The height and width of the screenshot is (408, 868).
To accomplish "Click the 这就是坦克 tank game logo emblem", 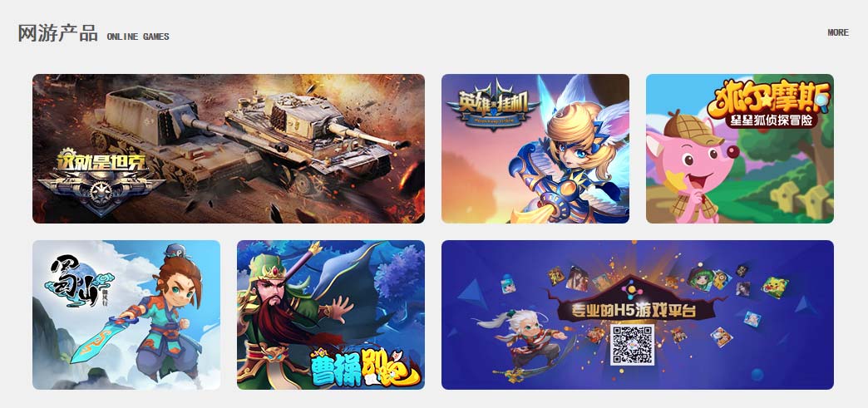I will (x=101, y=182).
